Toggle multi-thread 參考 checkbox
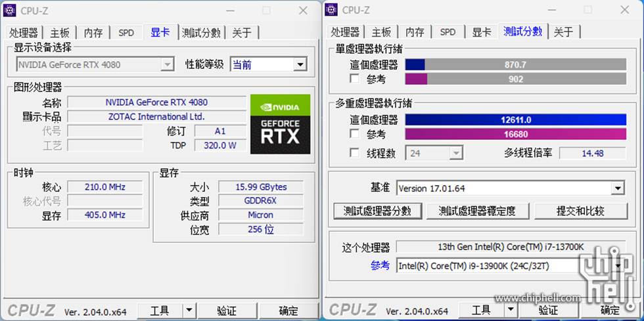This screenshot has width=644, height=321. (x=354, y=133)
